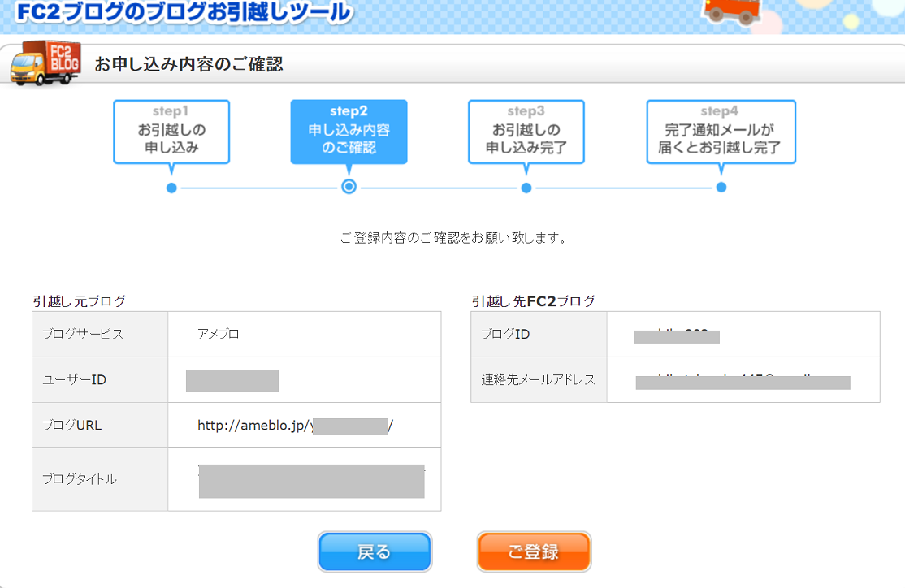
Task: Click the step1 progress dot
Action: 171,188
